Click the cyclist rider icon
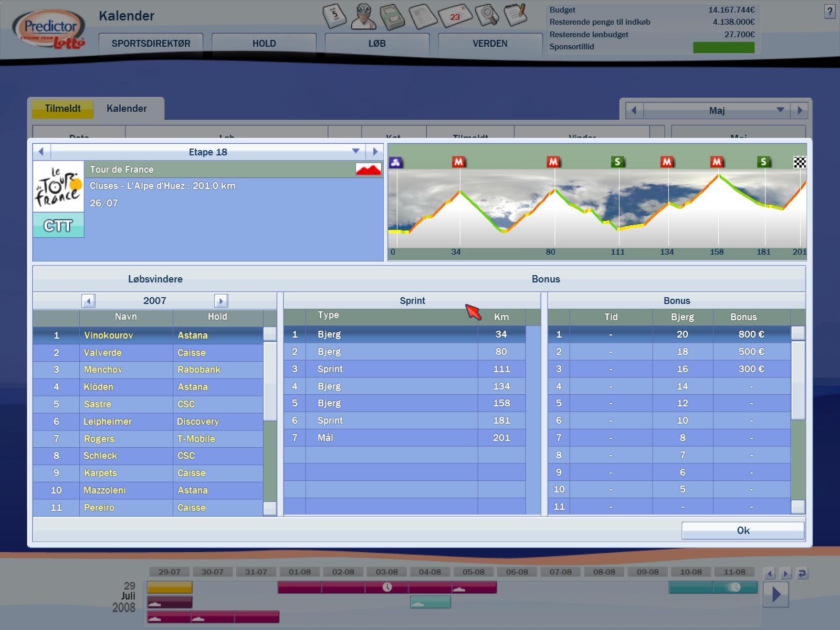This screenshot has height=630, width=840. tap(362, 16)
